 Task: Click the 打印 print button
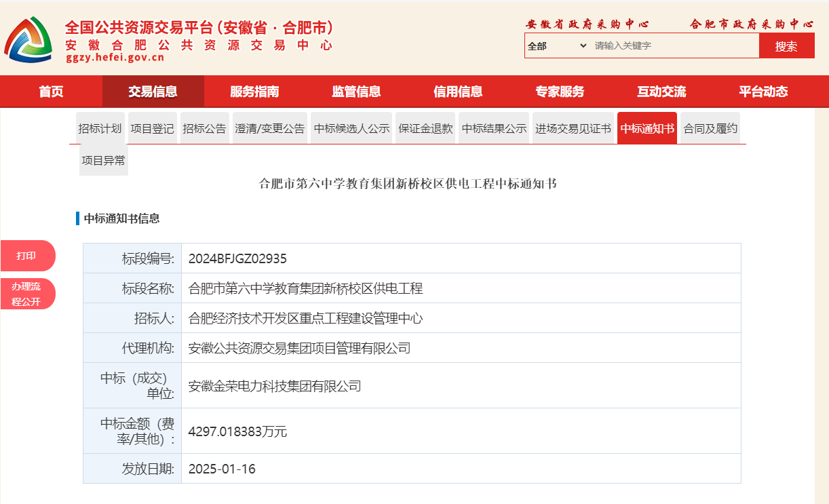point(27,256)
